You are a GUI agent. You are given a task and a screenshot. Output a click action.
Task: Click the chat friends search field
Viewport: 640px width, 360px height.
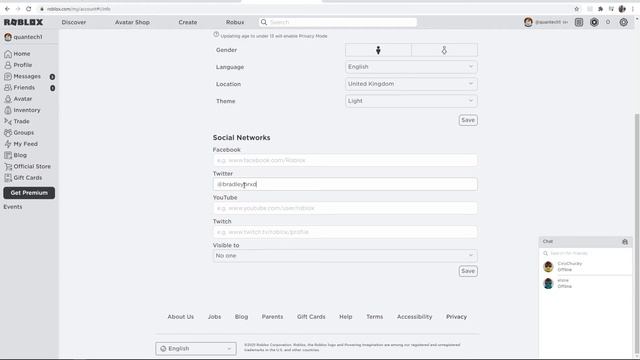point(585,253)
